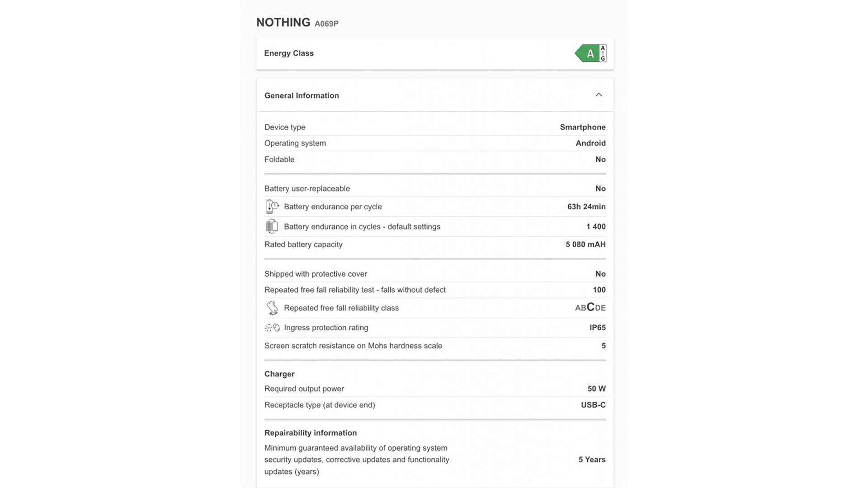The width and height of the screenshot is (868, 488).
Task: Select the IP65 ingress rating value
Action: click(597, 328)
